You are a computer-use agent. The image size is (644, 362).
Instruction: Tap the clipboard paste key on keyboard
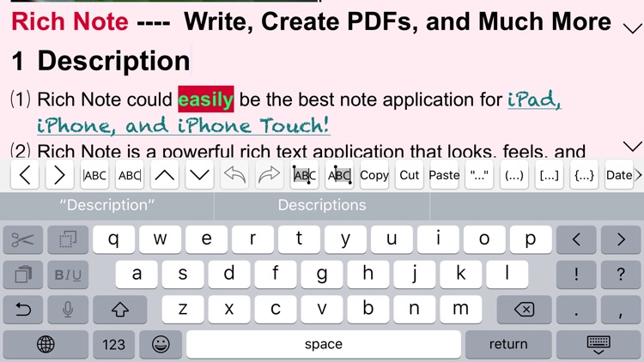[23, 275]
